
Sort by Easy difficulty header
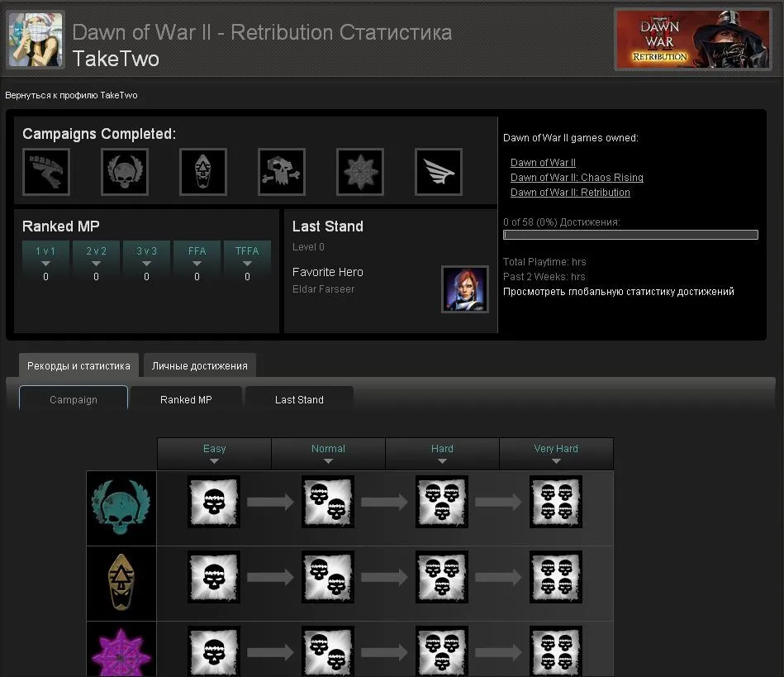[x=214, y=453]
